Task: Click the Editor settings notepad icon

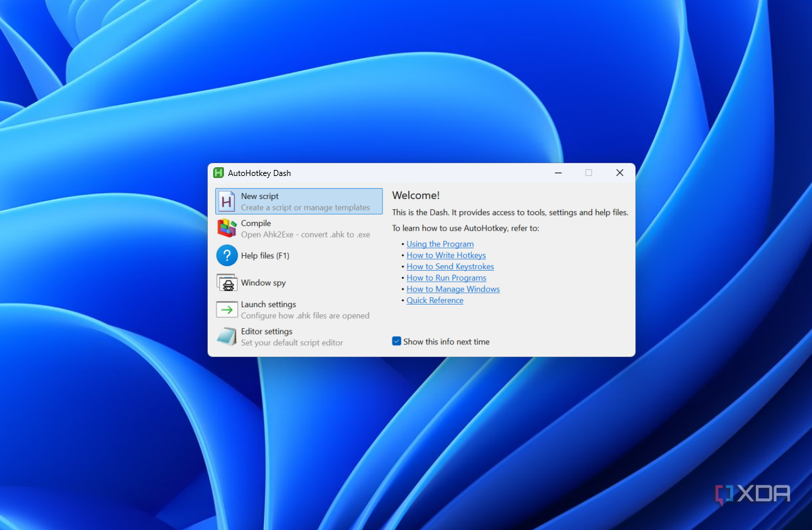Action: pyautogui.click(x=227, y=336)
